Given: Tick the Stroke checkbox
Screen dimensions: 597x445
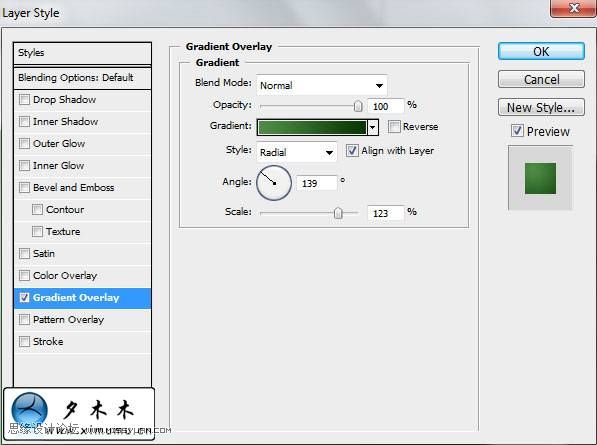Looking at the screenshot, I should coord(24,341).
